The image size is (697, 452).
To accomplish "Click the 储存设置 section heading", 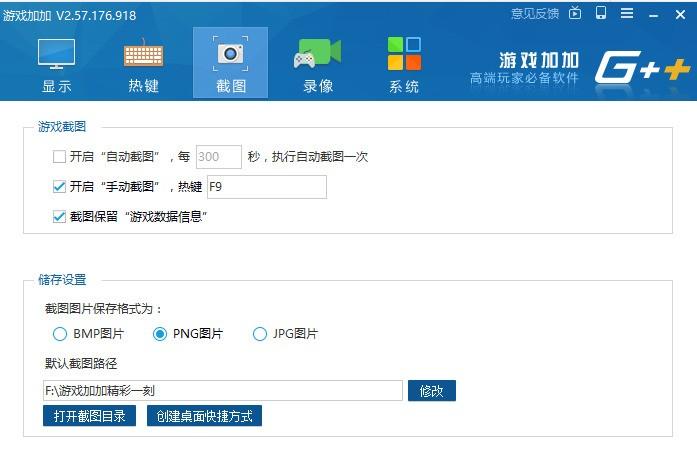I will [x=62, y=280].
